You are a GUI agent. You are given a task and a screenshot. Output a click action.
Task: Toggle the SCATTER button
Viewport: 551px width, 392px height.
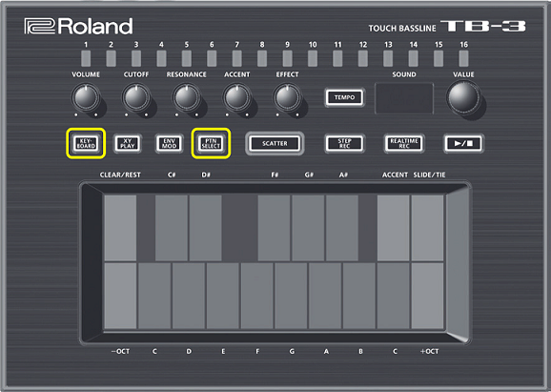275,143
